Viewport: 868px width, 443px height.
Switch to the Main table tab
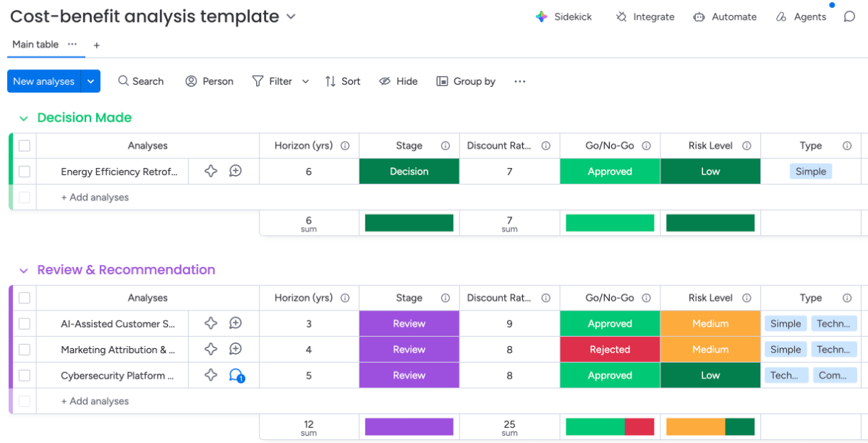[35, 44]
